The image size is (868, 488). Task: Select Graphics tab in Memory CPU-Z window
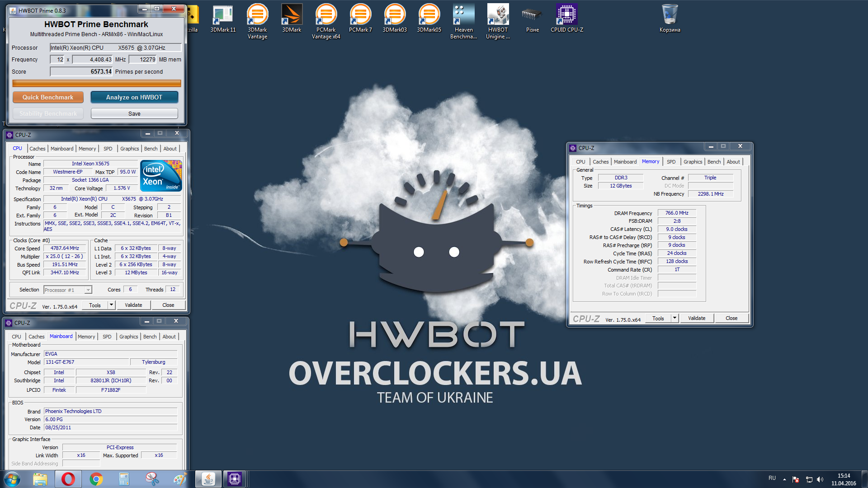(x=693, y=162)
